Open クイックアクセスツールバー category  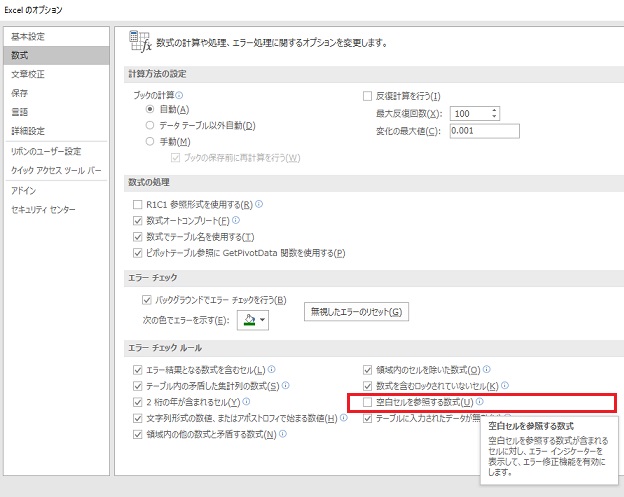pyautogui.click(x=56, y=170)
